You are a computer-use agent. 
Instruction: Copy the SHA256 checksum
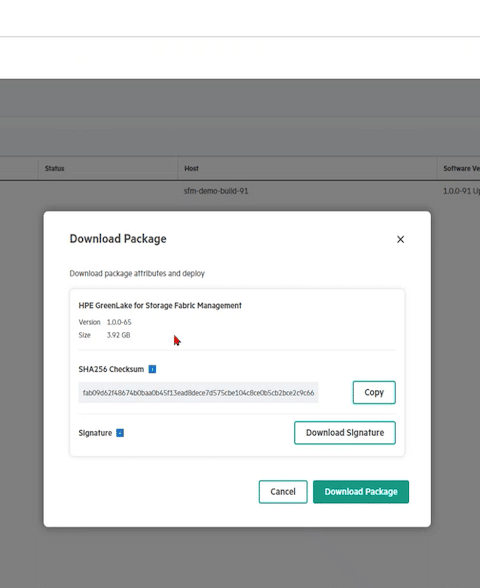[374, 393]
